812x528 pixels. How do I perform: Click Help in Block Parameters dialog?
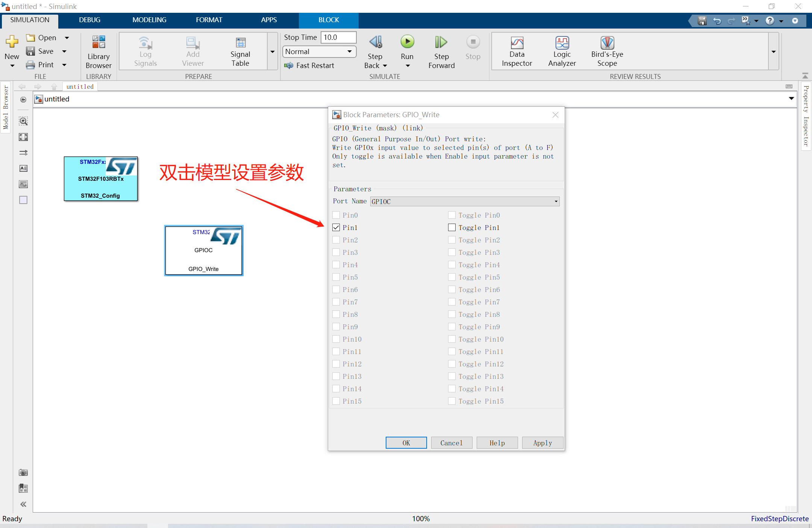point(497,443)
